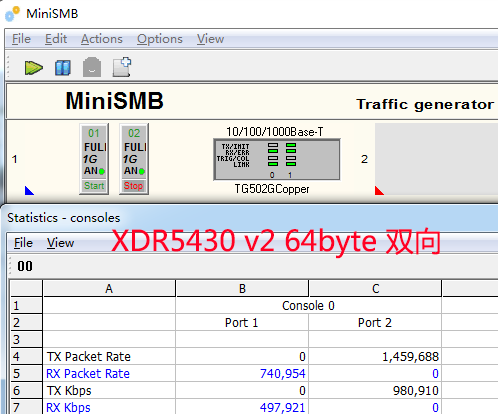498x414 pixels.
Task: Open the Actions menu
Action: pyautogui.click(x=102, y=39)
